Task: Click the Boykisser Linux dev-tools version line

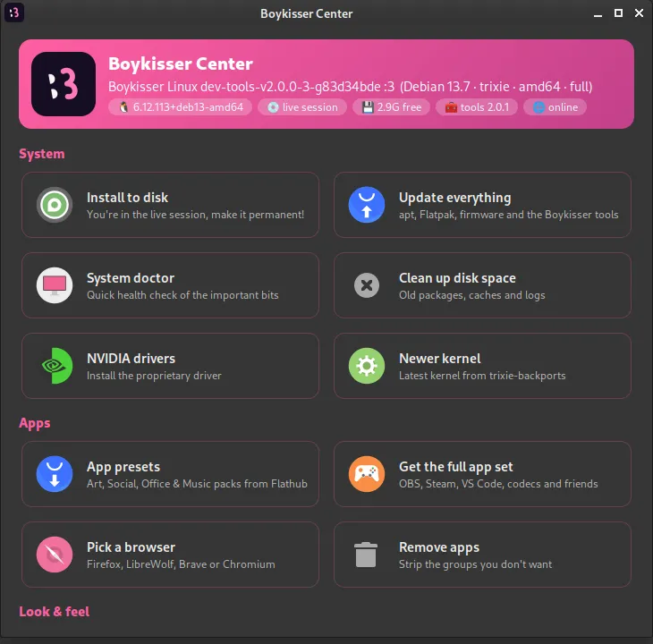Action: (x=351, y=87)
